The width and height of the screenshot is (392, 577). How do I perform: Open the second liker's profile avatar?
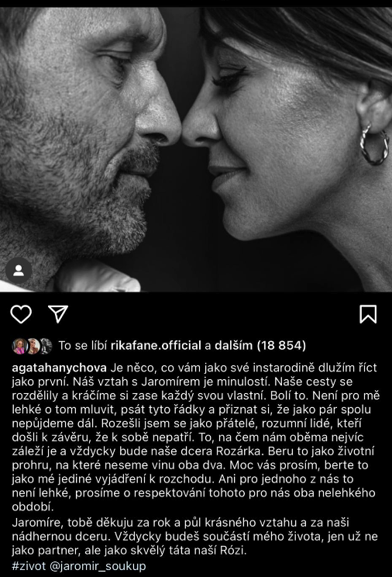coord(33,346)
